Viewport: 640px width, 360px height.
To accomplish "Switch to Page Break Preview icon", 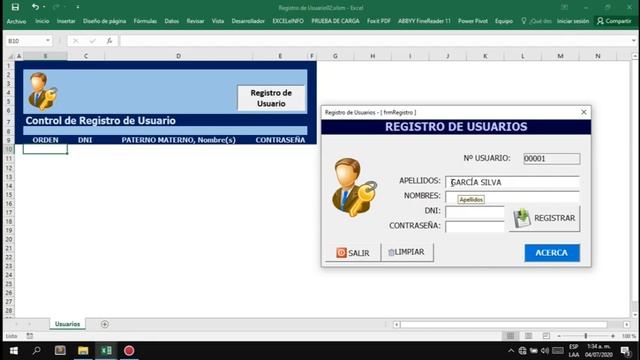I will (x=546, y=336).
